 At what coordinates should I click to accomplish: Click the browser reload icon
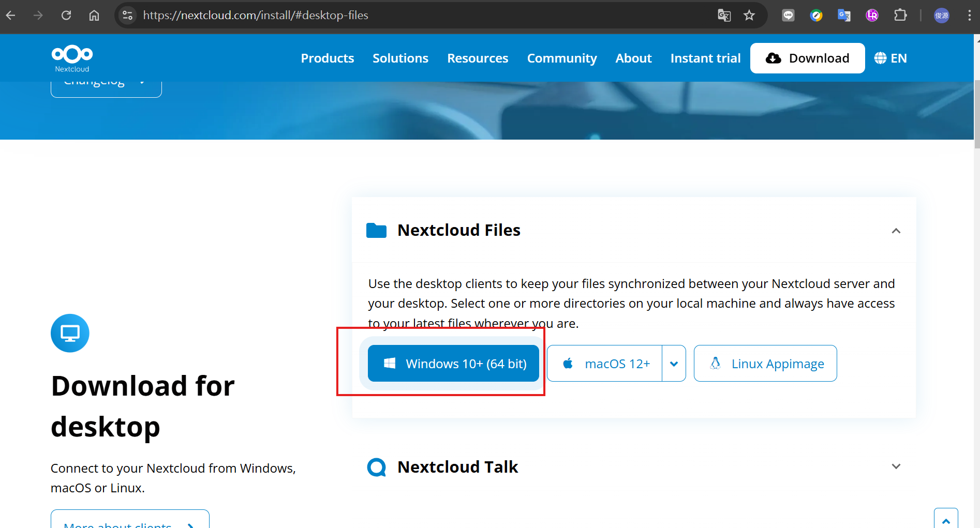(66, 16)
